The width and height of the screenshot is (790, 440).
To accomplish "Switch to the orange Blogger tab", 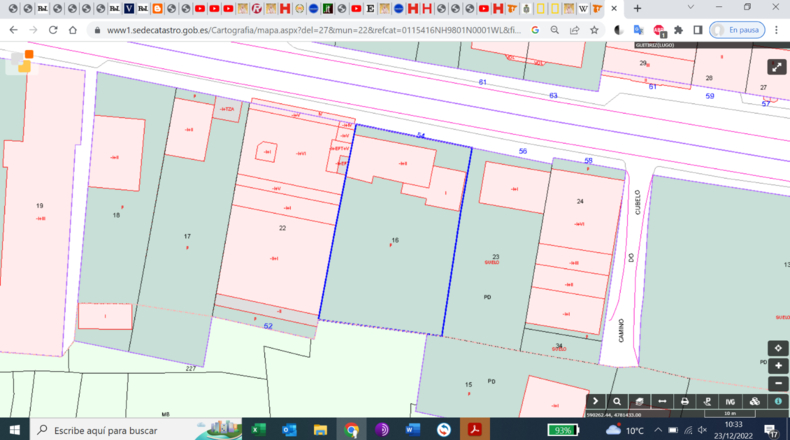I will point(157,9).
